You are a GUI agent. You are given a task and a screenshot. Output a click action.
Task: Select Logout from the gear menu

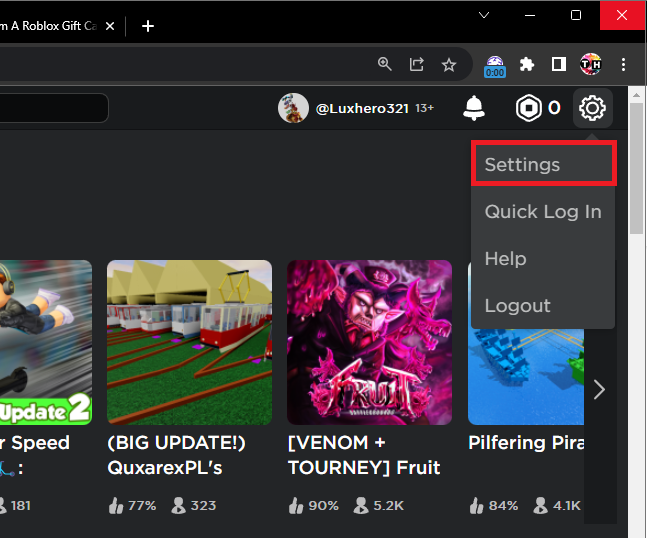coord(543,306)
